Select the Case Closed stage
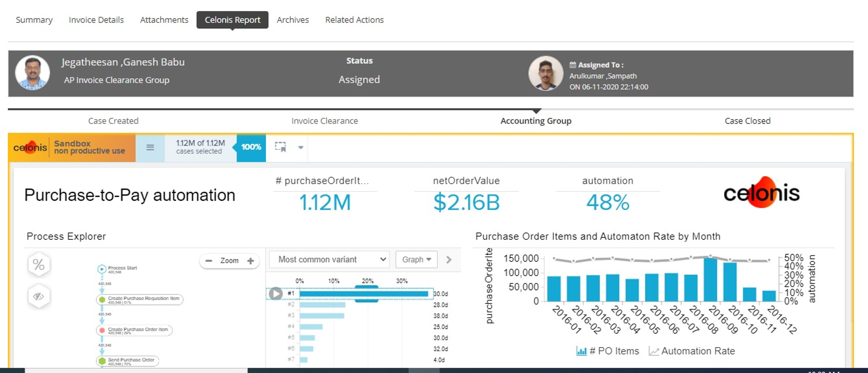The width and height of the screenshot is (868, 373). click(747, 121)
